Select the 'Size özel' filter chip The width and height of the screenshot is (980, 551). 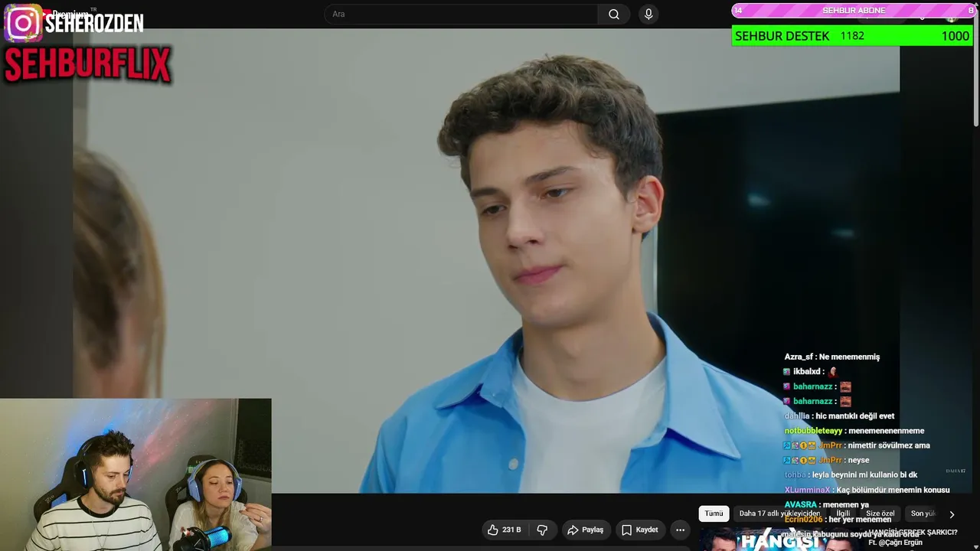[x=880, y=514]
